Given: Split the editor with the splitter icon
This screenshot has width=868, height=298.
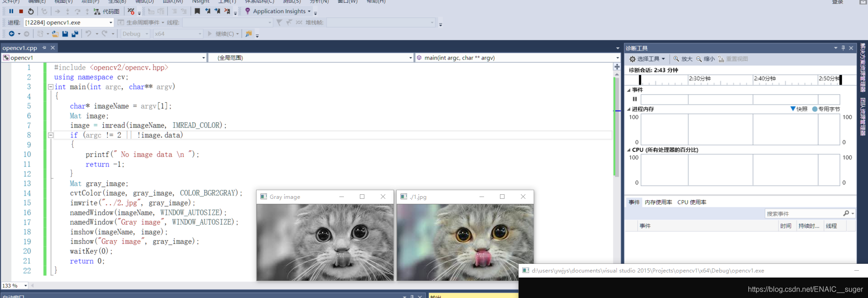Looking at the screenshot, I should coord(617,67).
